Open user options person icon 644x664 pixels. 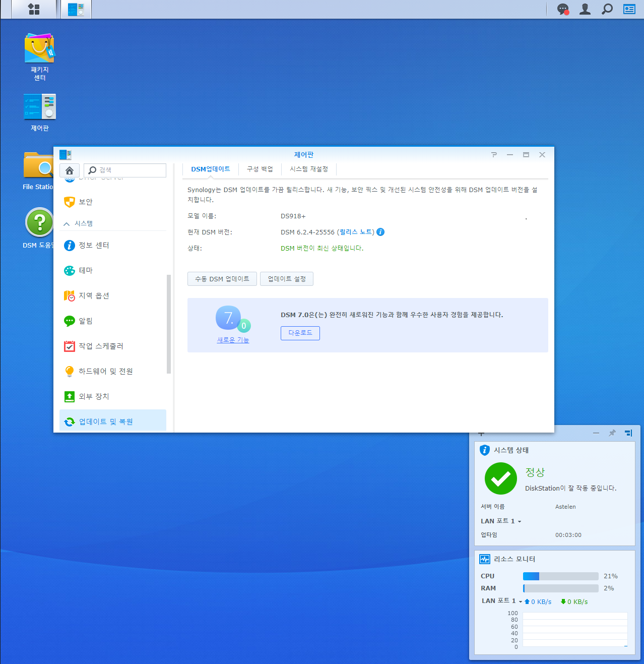point(585,9)
